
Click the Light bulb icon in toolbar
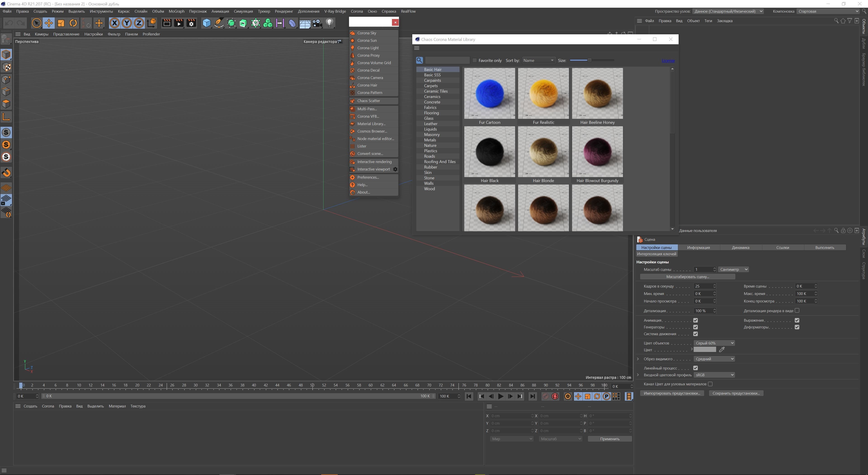tap(329, 23)
